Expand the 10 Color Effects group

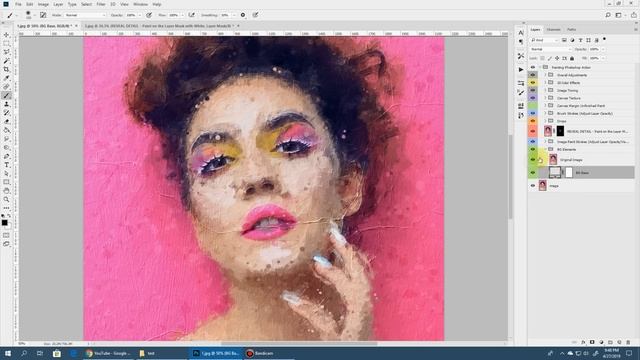[x=545, y=82]
